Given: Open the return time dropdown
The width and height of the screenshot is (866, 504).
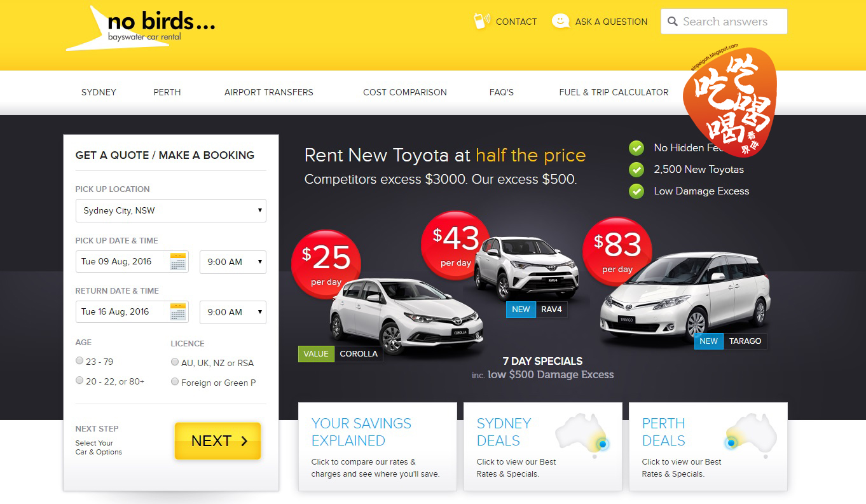Looking at the screenshot, I should pyautogui.click(x=233, y=312).
